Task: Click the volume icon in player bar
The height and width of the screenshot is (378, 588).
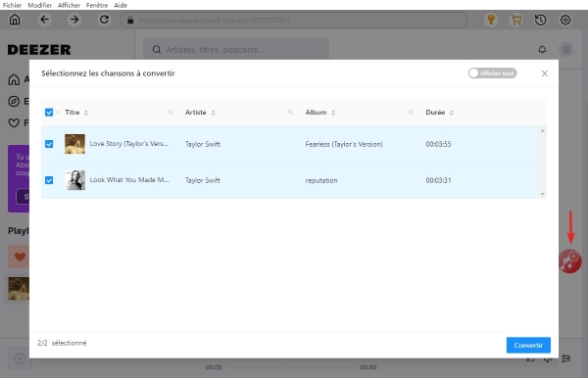Action: click(548, 359)
